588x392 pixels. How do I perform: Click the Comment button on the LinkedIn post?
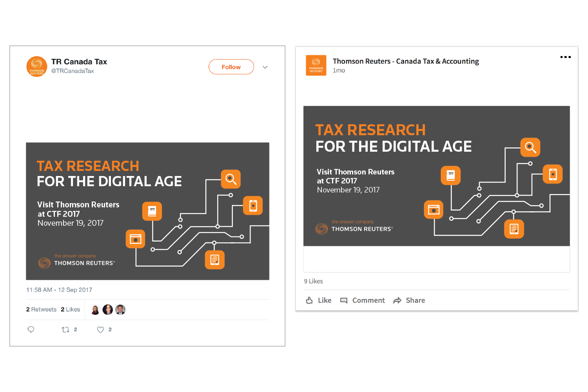pos(363,300)
